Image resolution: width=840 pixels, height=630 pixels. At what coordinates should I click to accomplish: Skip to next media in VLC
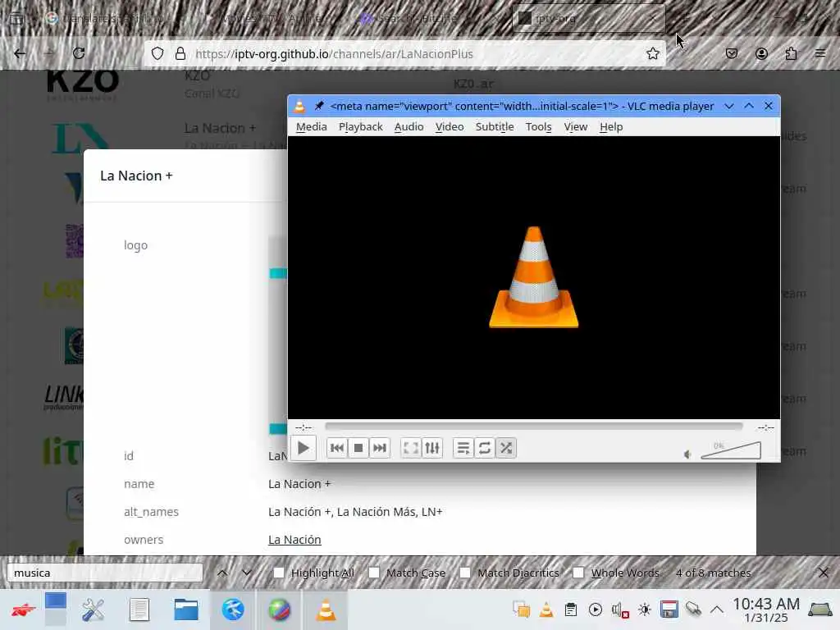[380, 448]
